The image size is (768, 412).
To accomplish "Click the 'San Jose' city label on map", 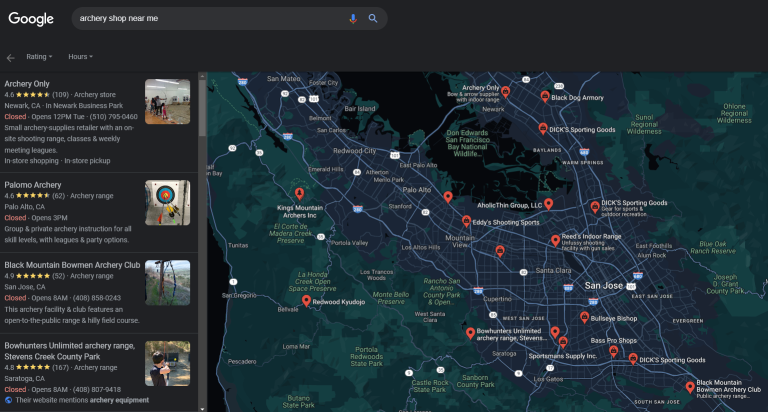I will (603, 286).
